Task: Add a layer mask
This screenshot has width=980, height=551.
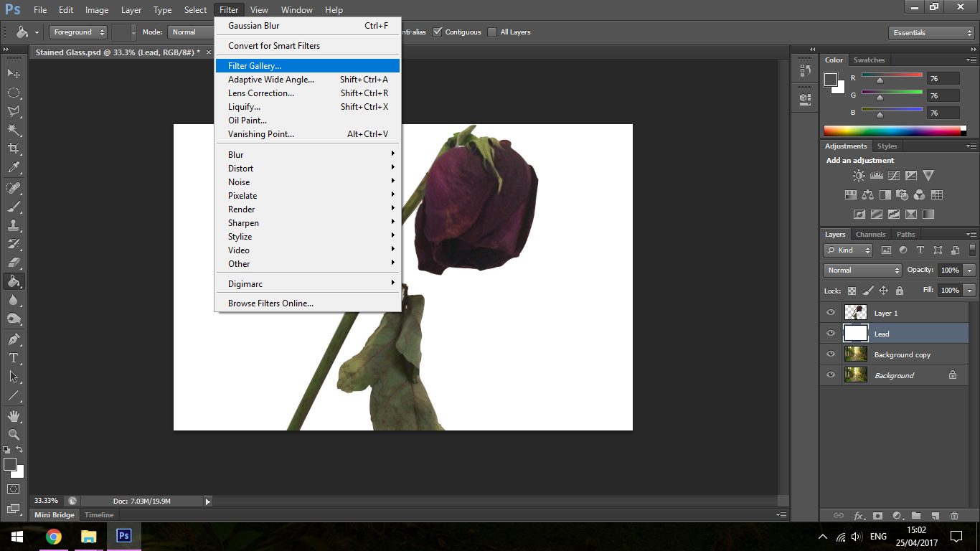Action: [877, 515]
